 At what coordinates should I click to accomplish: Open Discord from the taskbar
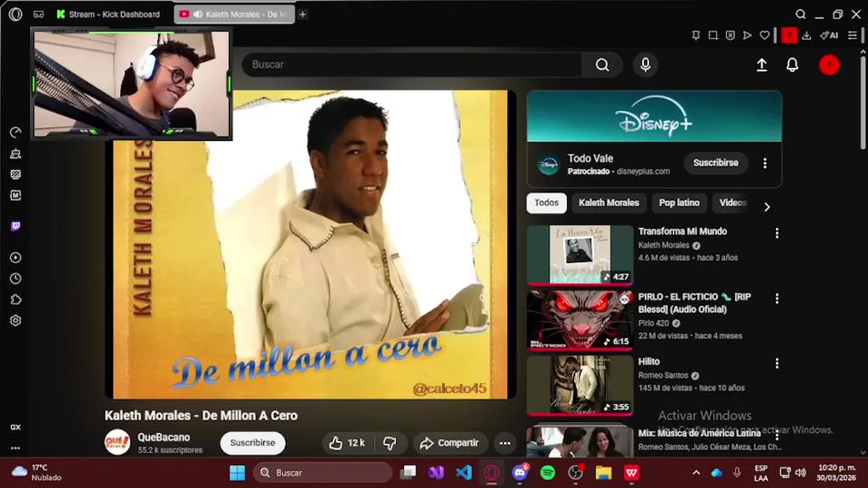[520, 472]
